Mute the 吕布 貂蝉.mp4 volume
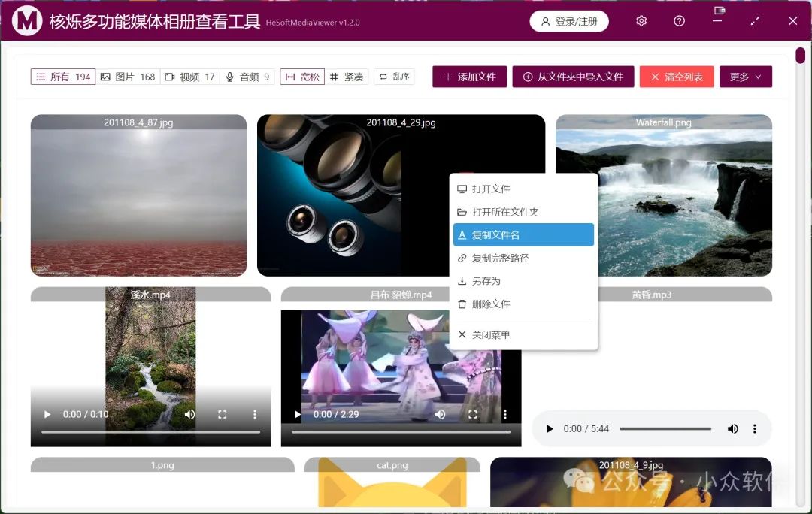Image resolution: width=812 pixels, height=514 pixels. [440, 414]
